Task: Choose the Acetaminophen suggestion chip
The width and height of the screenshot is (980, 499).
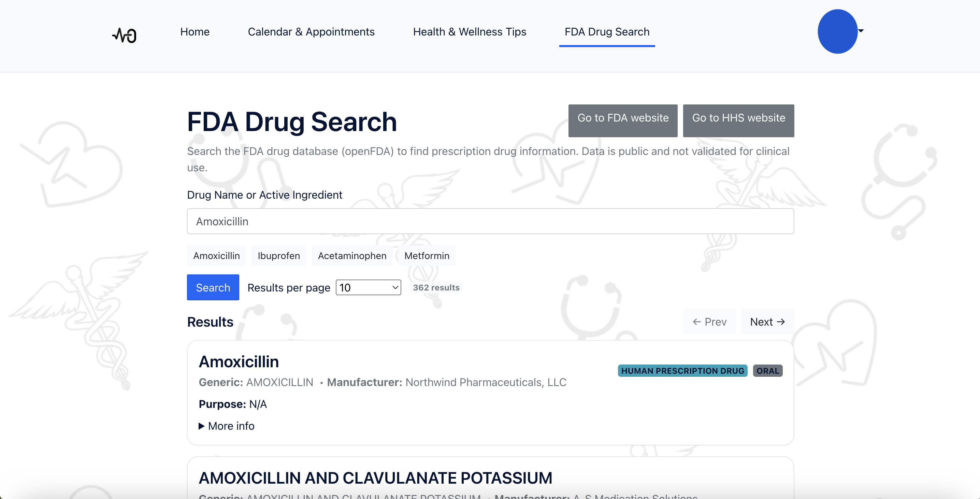Action: (352, 256)
